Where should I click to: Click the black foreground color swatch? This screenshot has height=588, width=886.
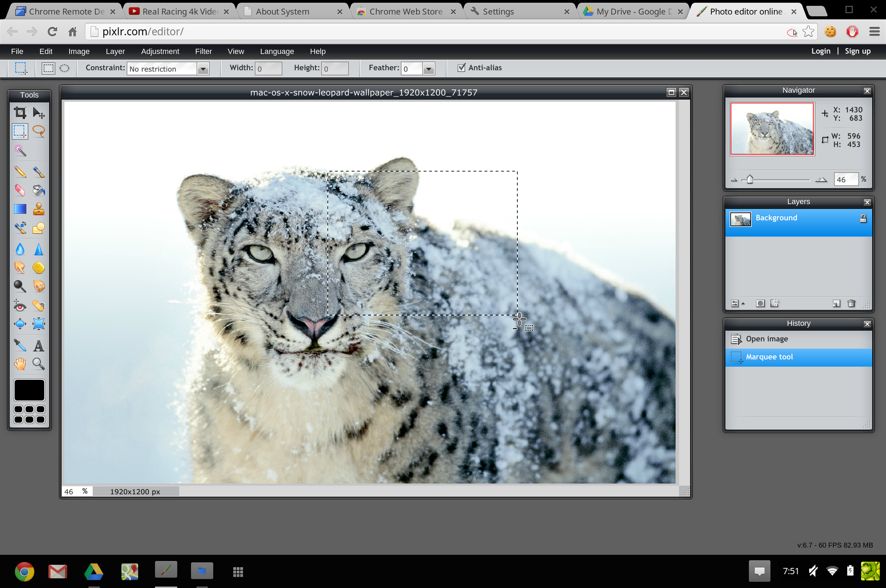[29, 390]
